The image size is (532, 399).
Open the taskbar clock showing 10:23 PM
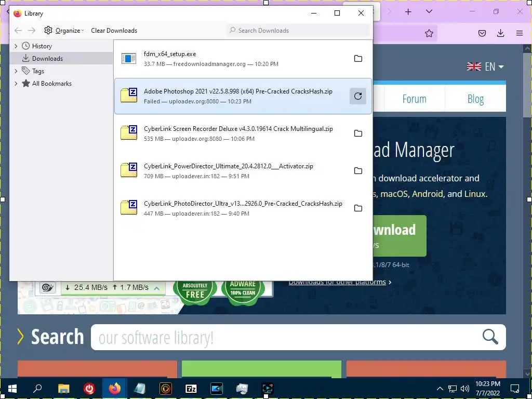(x=487, y=388)
